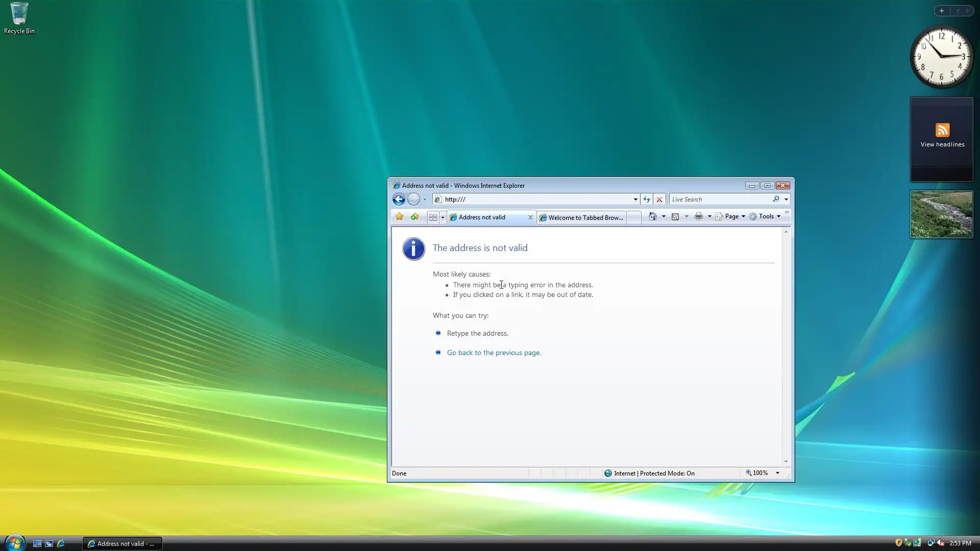This screenshot has height=551, width=980.
Task: Click the Home page icon
Action: [652, 217]
